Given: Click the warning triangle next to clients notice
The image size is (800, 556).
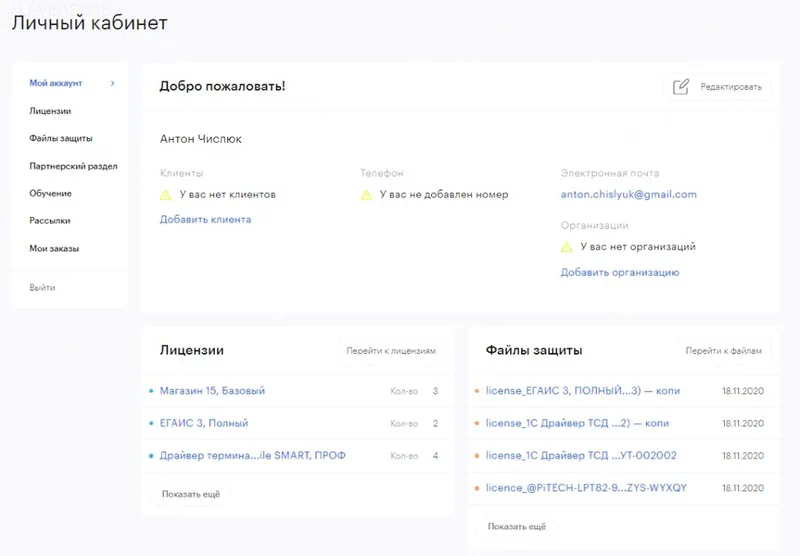Looking at the screenshot, I should [x=166, y=194].
